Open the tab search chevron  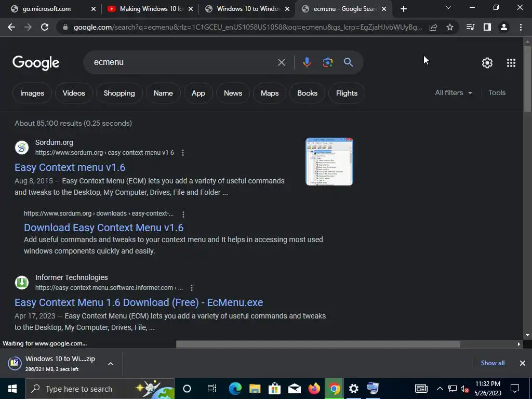pos(448,7)
